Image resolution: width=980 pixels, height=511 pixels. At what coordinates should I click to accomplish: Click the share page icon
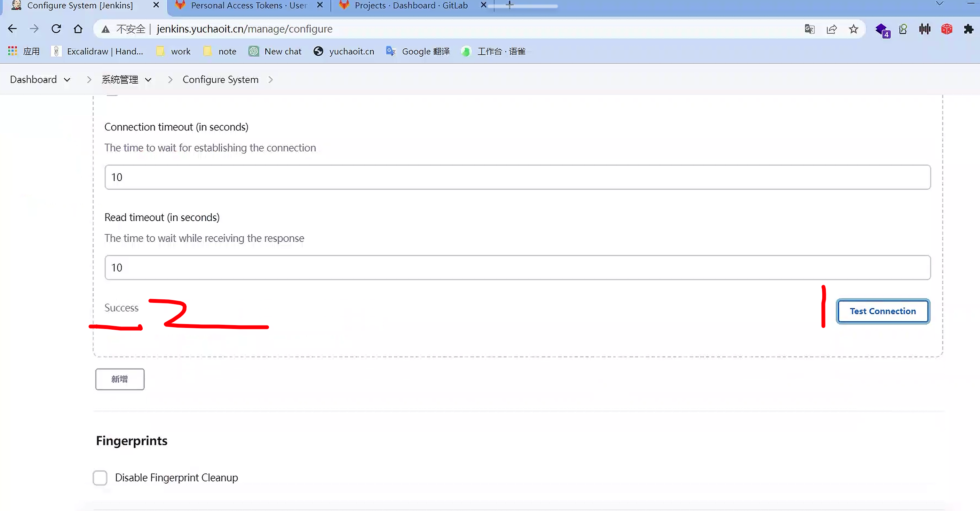pyautogui.click(x=832, y=29)
